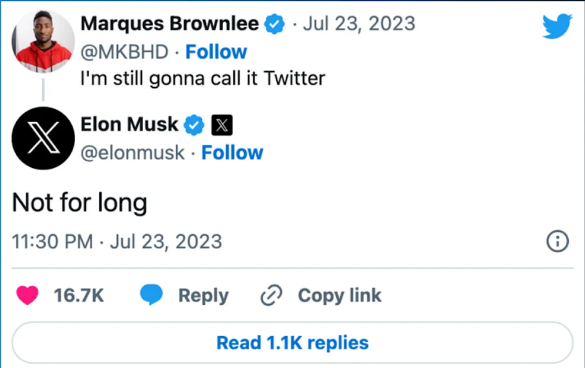Click the blue reply bubble icon
585x368 pixels.
coord(151,294)
